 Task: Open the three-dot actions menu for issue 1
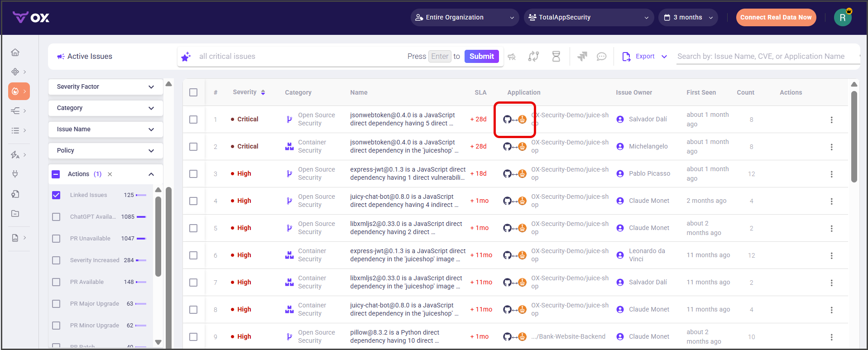pyautogui.click(x=831, y=120)
